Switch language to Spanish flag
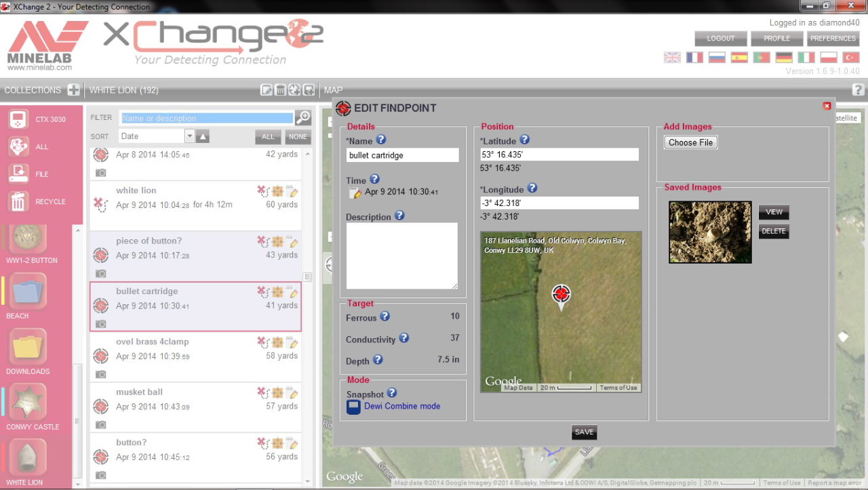868x490 pixels. coord(739,58)
